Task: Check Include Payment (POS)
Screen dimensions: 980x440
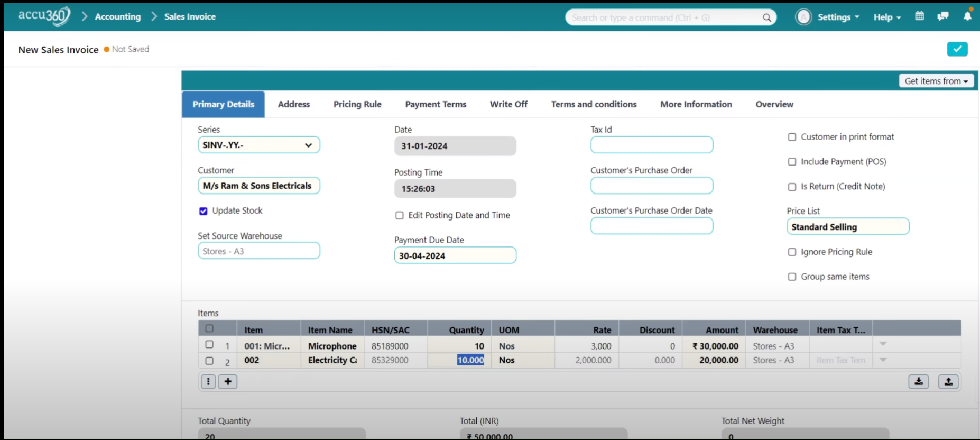Action: point(792,162)
